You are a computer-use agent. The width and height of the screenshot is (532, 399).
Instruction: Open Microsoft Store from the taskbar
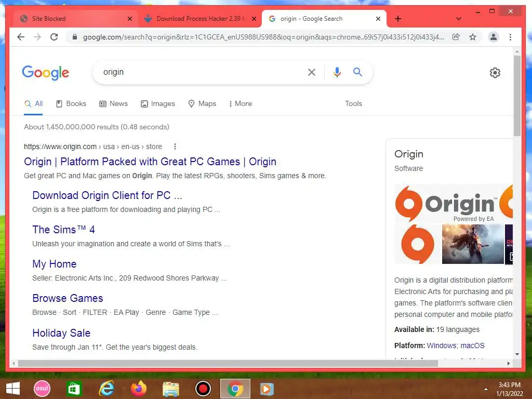click(74, 389)
